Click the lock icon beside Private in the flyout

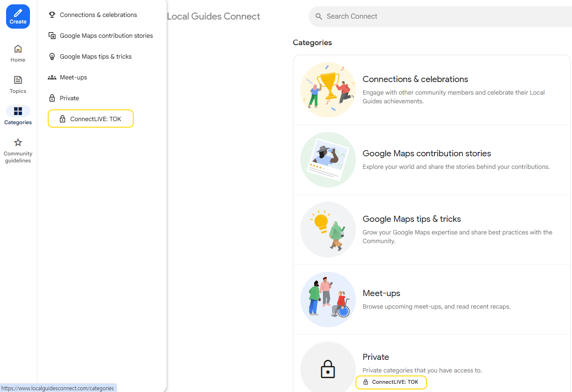click(x=52, y=98)
